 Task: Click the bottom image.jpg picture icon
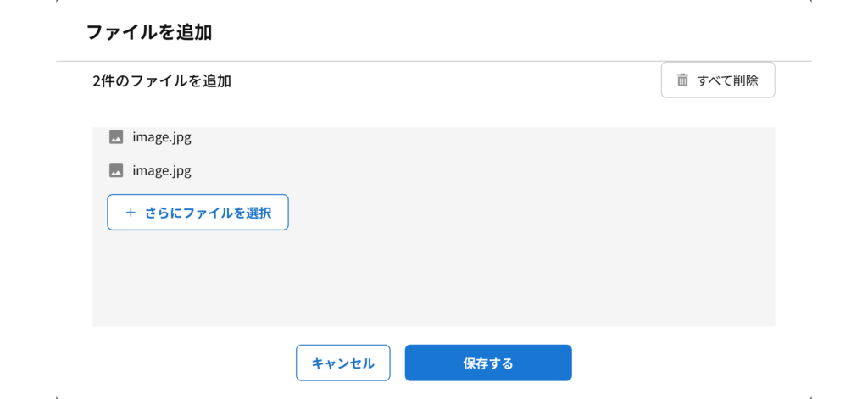click(x=116, y=170)
